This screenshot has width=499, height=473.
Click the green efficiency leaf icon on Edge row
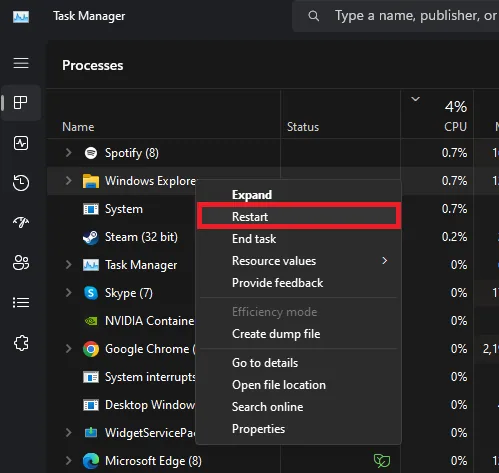382,461
